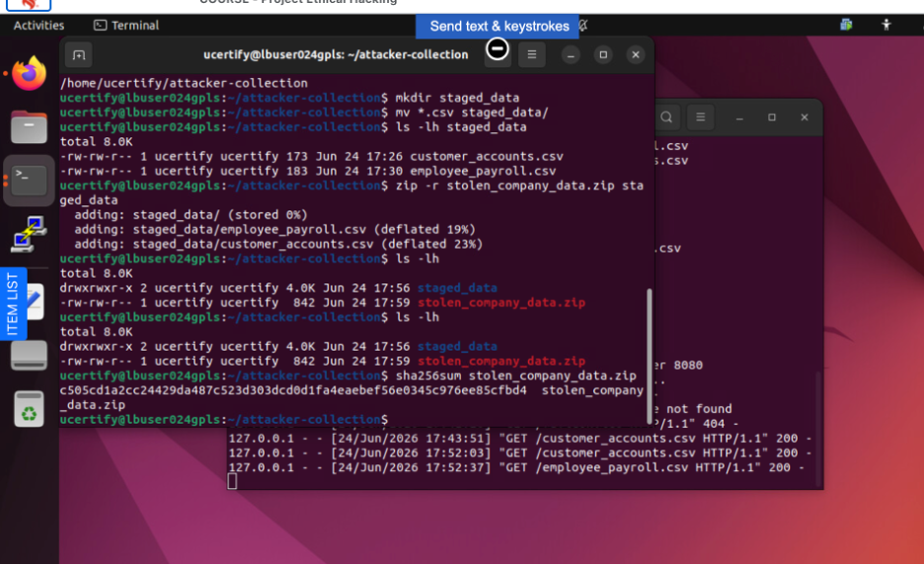Click the block cursor in background terminal
The height and width of the screenshot is (565, 924).
click(x=232, y=482)
